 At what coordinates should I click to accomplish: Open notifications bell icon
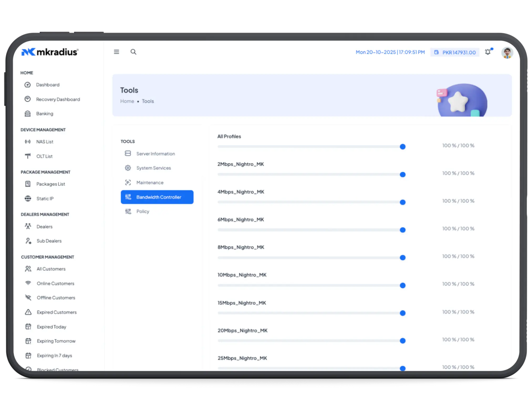pos(488,52)
